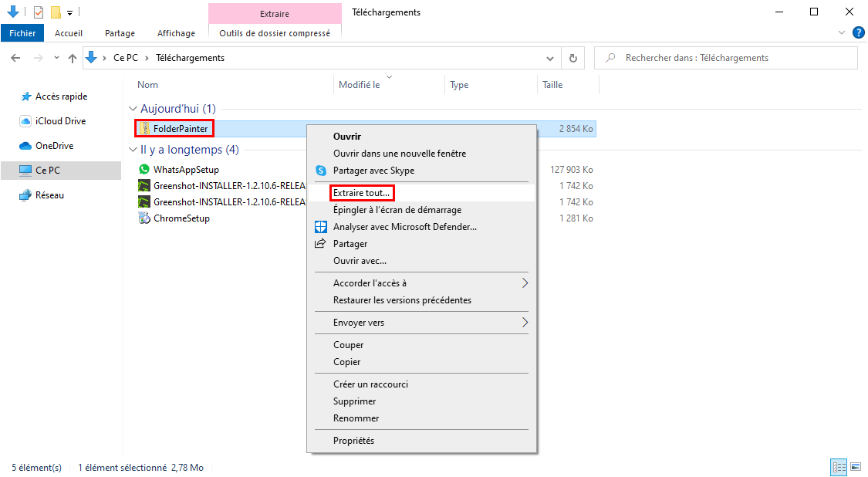Open Outils de dossier compressé tab
The height and width of the screenshot is (477, 868).
275,33
